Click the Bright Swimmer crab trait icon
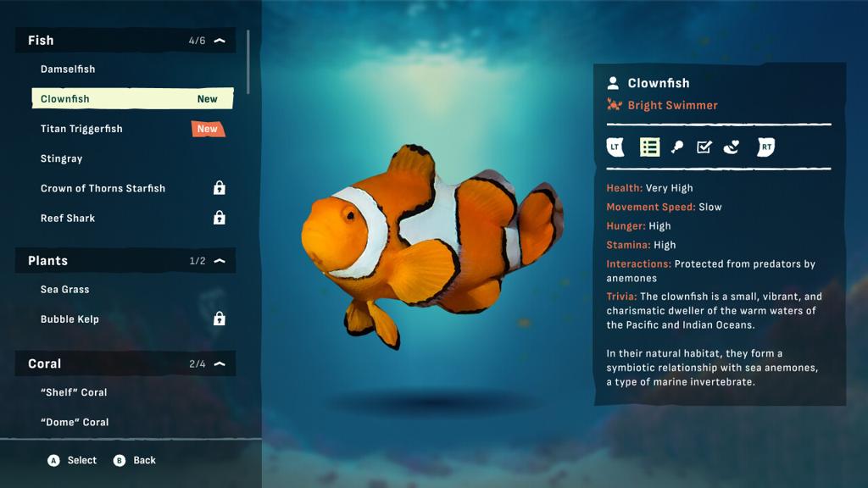This screenshot has width=868, height=488. point(614,104)
